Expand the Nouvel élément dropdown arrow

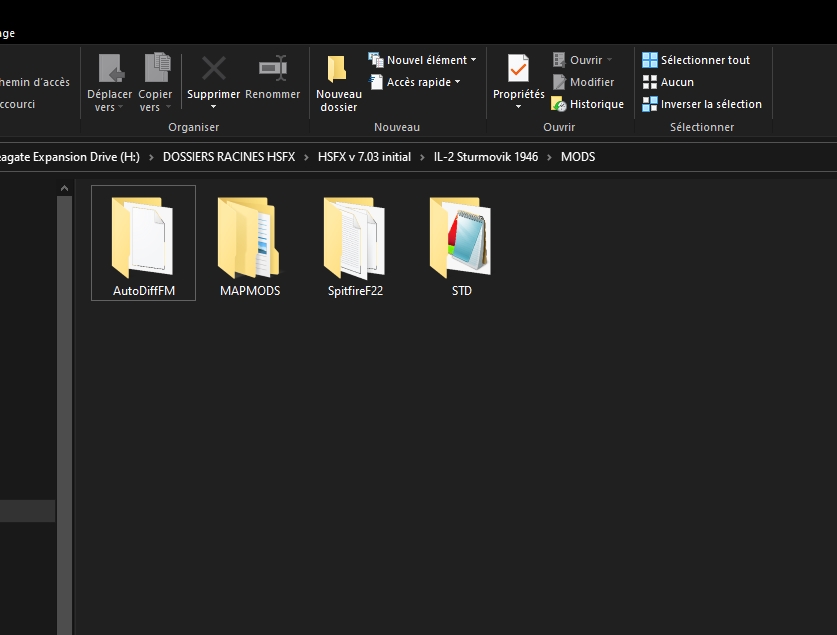pos(473,60)
